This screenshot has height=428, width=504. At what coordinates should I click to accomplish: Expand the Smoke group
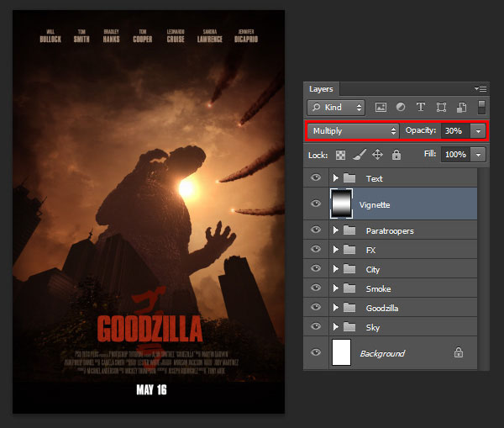[335, 288]
